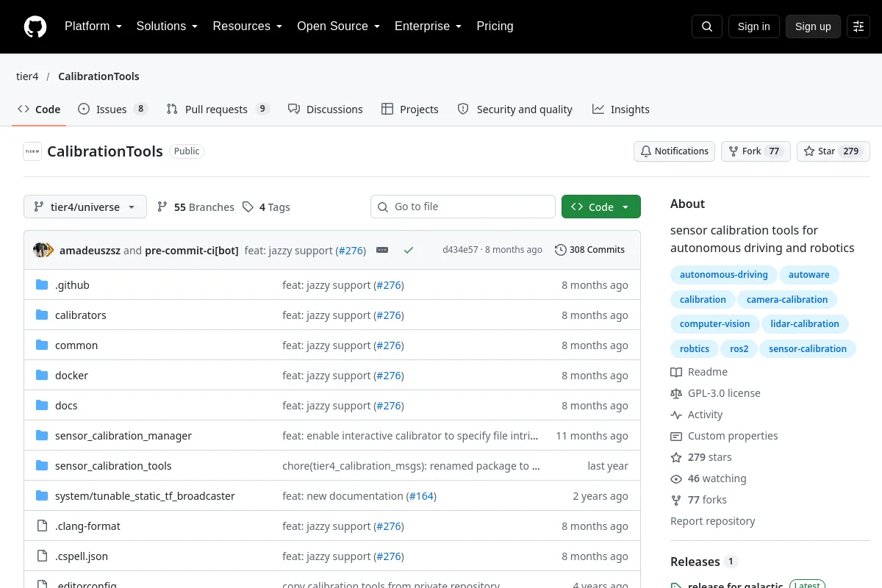Click the sensor_calibration_manager folder icon

[x=42, y=436]
